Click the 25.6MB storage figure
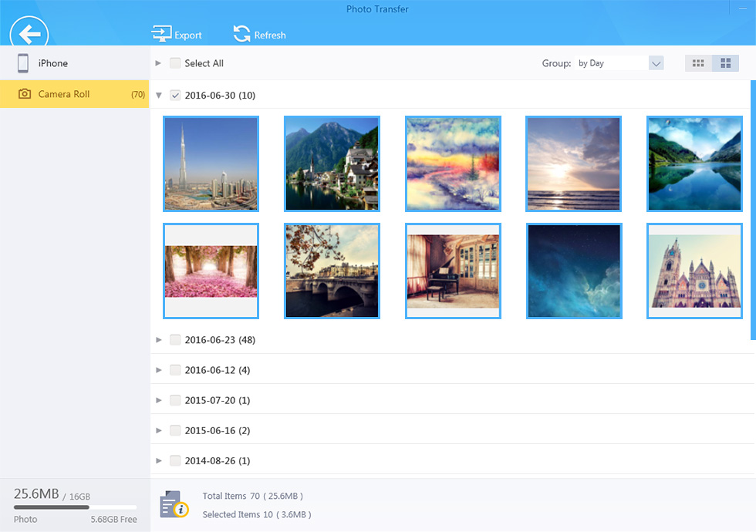Screen dimensions: 756x532 36,493
